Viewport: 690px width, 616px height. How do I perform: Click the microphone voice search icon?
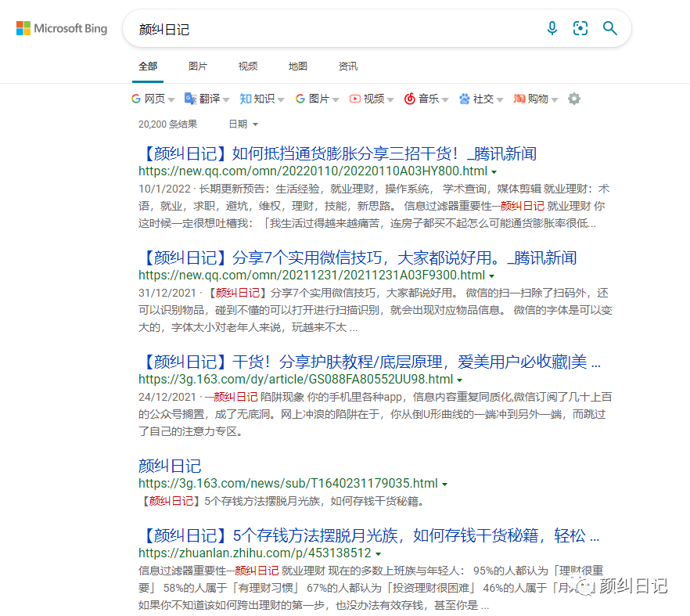pyautogui.click(x=552, y=28)
